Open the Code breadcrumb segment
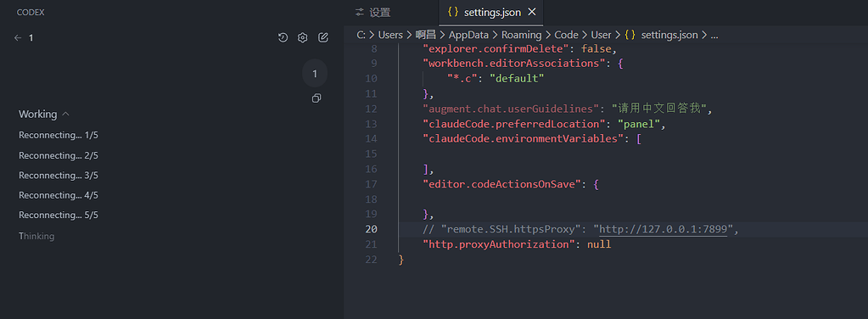868x319 pixels. click(566, 35)
